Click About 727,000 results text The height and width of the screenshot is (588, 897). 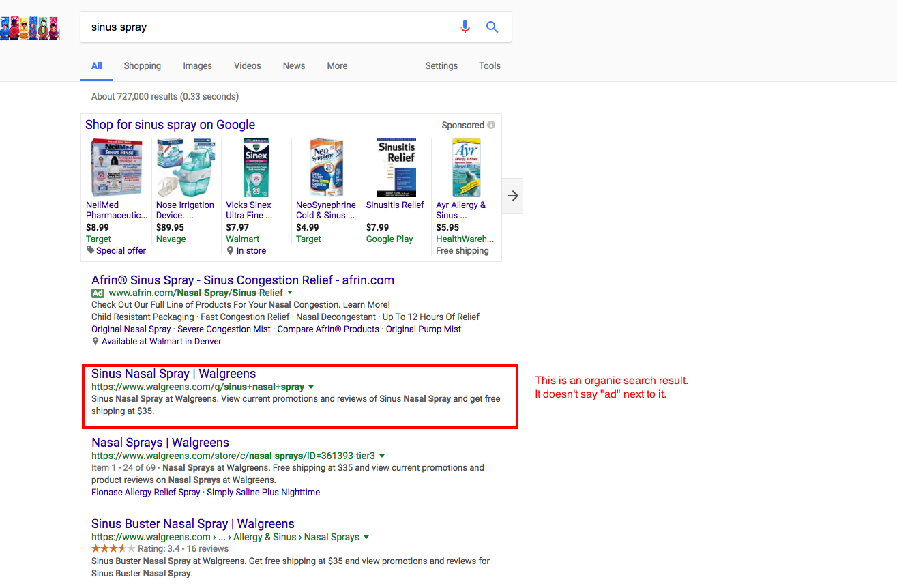coord(165,97)
